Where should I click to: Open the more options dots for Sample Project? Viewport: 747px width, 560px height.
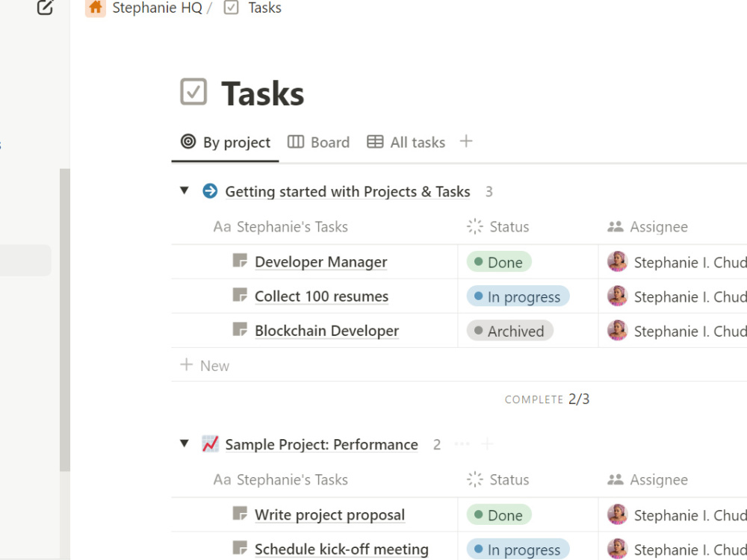[x=462, y=444]
